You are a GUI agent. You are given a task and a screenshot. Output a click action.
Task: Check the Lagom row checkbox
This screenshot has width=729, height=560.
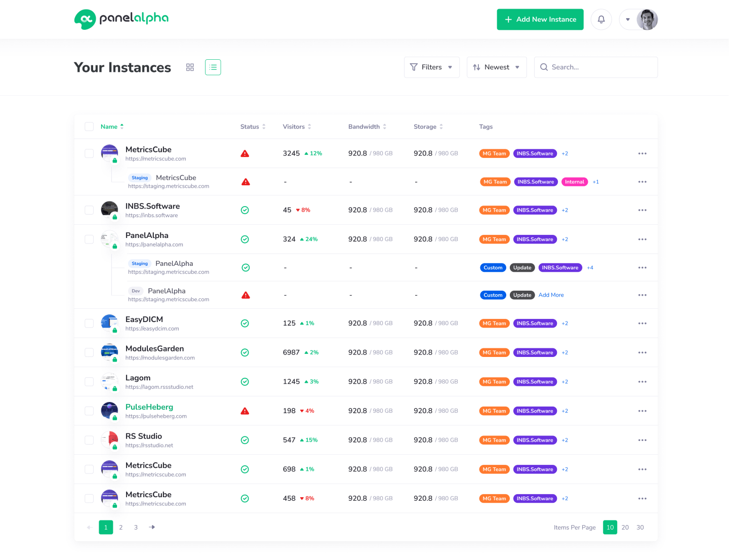pos(89,382)
